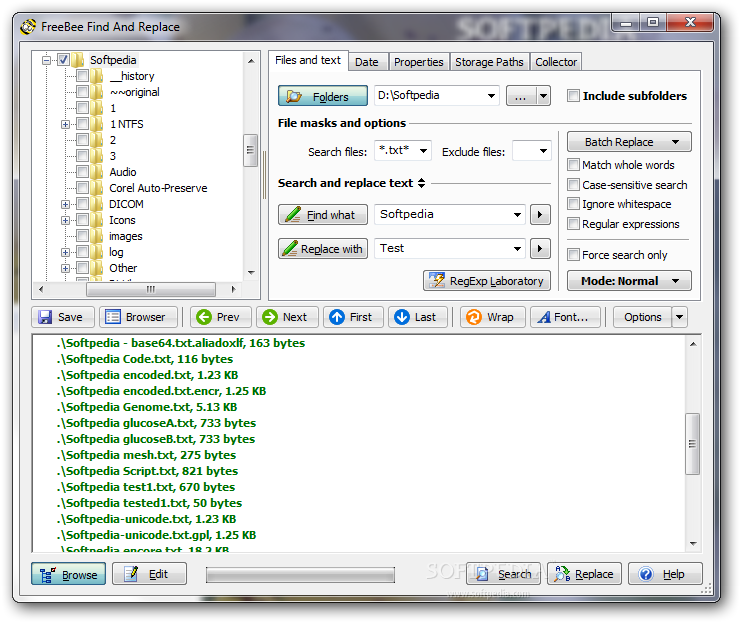Viewport: 741px width, 623px height.
Task: Click the folder tree vertical scrollbar thumb
Action: coord(250,150)
